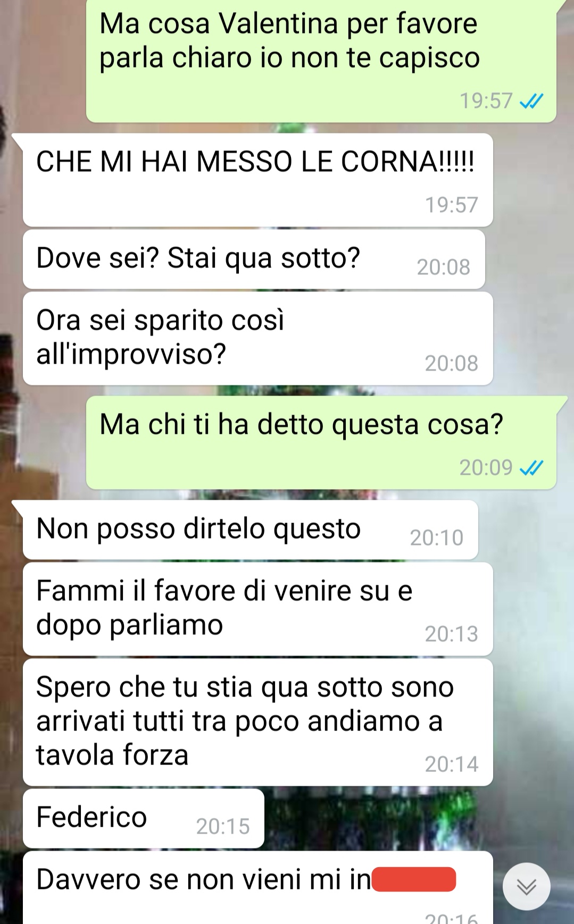The image size is (574, 924).
Task: Select the 'CHE MI HAI MESSO LE CORNA' message
Action: pyautogui.click(x=257, y=180)
